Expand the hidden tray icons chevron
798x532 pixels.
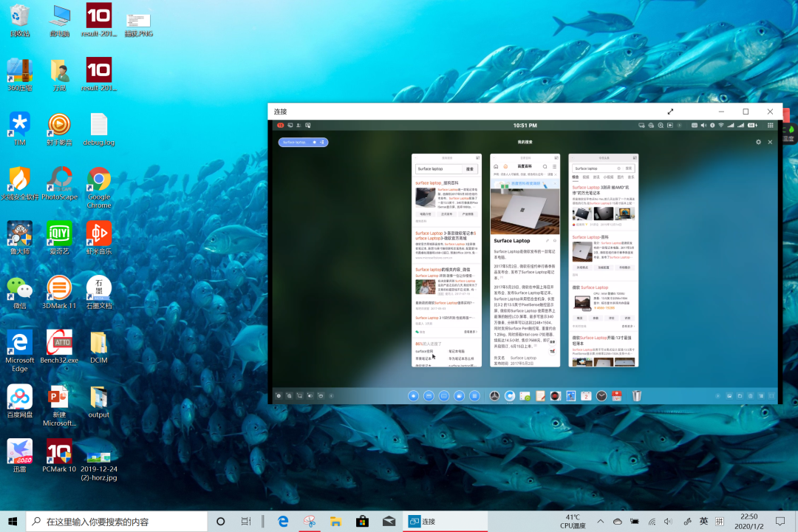pos(601,521)
